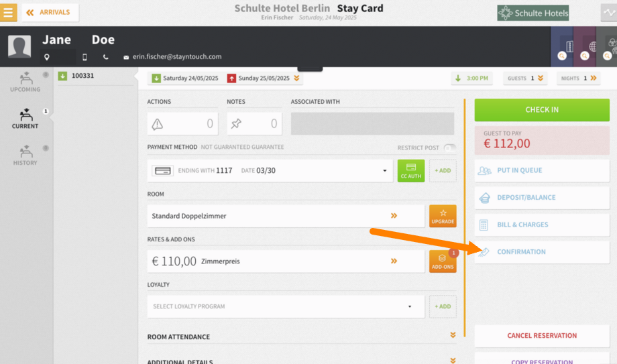Open the company card tab with building icon
The image size is (617, 364).
(562, 46)
